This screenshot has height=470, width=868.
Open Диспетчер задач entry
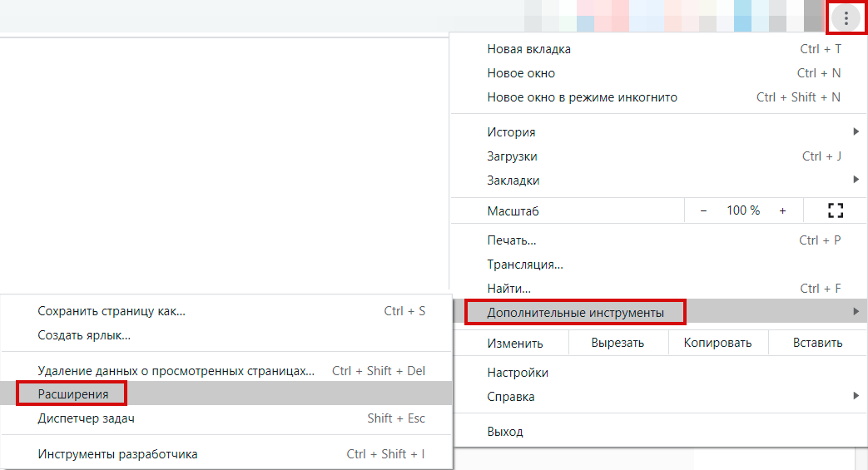[226, 418]
